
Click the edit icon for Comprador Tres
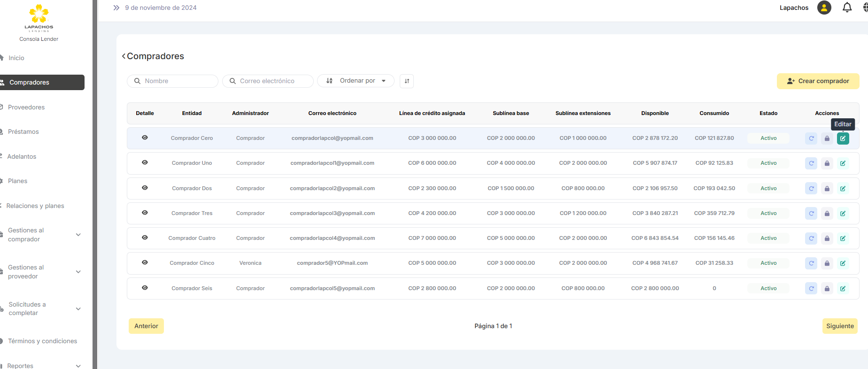click(843, 214)
